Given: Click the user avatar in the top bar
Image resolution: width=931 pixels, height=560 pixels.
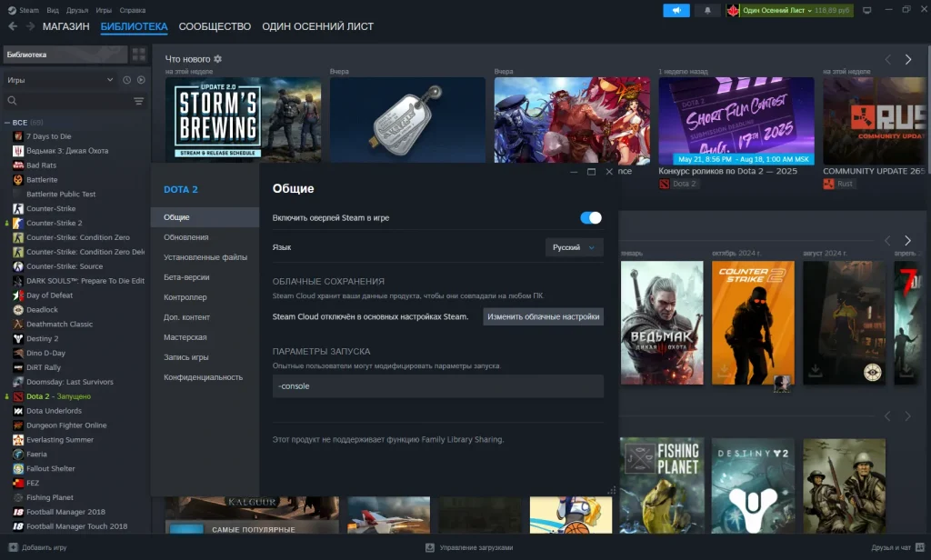Looking at the screenshot, I should point(733,10).
